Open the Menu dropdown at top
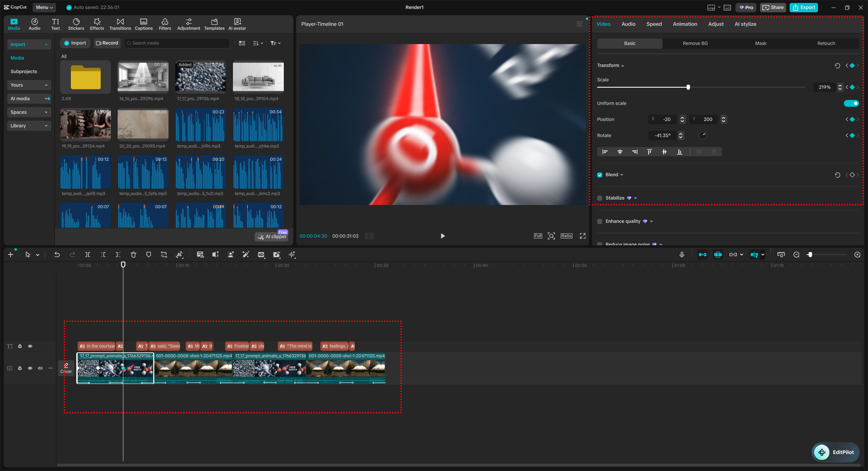The height and width of the screenshot is (471, 868). [x=44, y=7]
